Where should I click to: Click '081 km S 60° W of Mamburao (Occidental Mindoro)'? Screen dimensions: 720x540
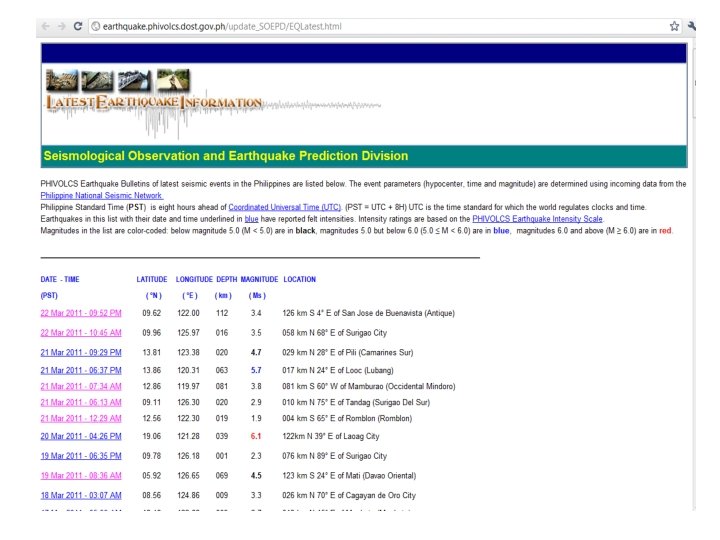coord(369,386)
